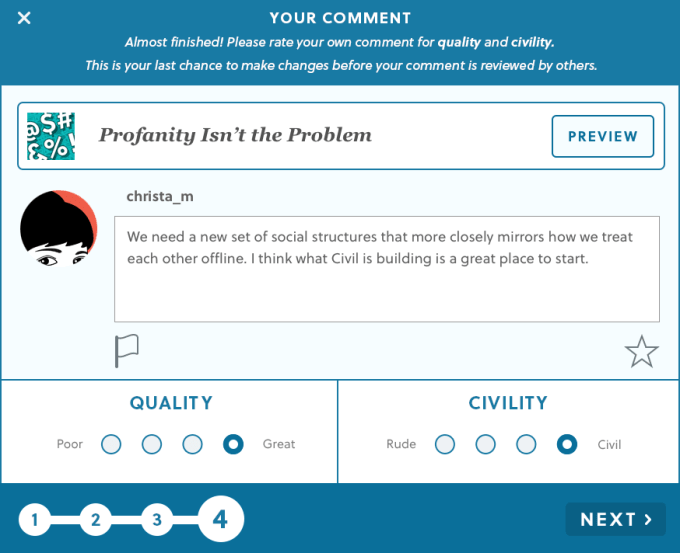Select the Poor quality radio button

(x=111, y=444)
